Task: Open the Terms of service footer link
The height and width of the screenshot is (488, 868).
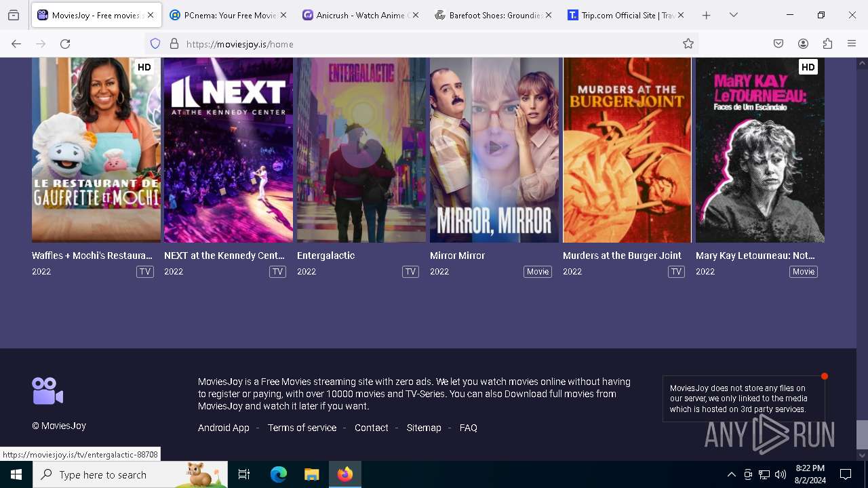Action: click(302, 428)
